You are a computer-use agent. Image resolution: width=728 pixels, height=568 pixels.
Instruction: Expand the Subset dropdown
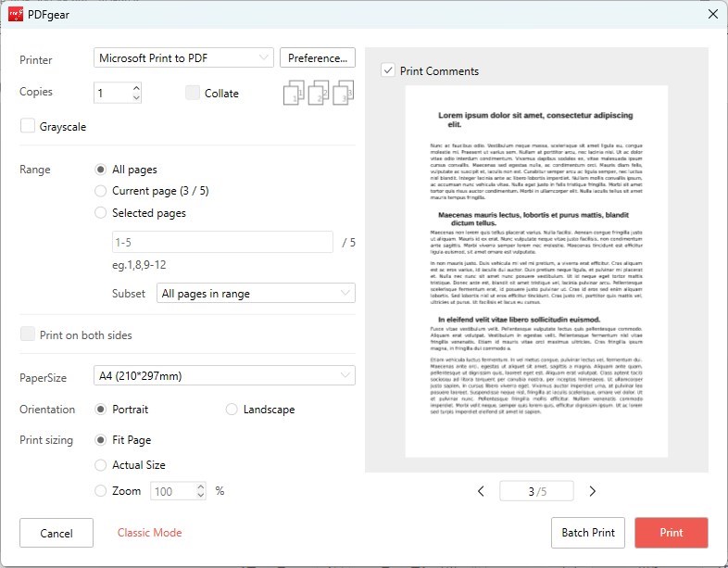pyautogui.click(x=256, y=293)
